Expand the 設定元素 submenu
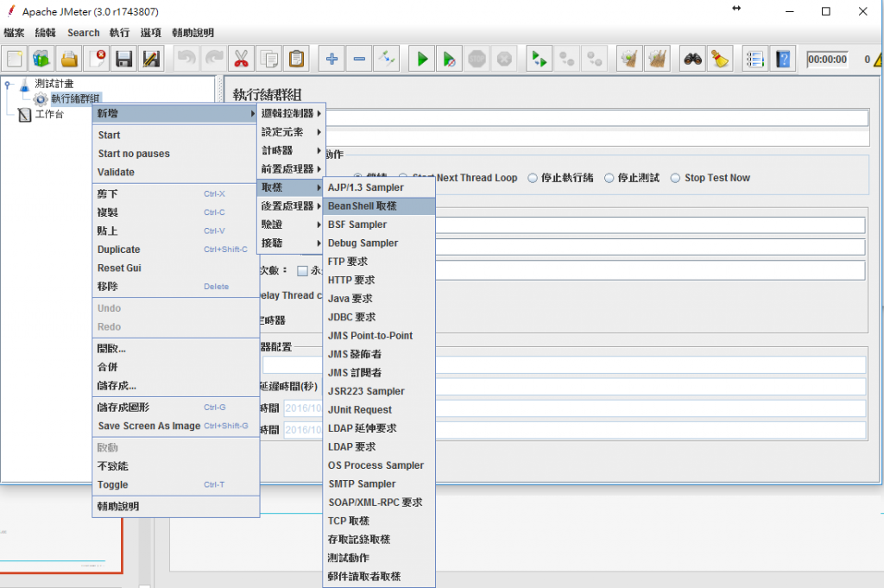Screen dimensions: 884x588 click(x=291, y=132)
